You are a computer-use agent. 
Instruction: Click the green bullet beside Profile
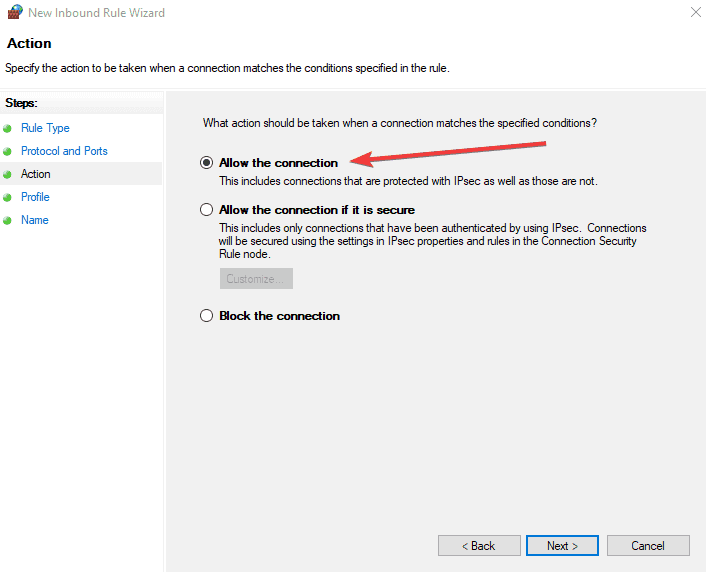click(x=8, y=197)
